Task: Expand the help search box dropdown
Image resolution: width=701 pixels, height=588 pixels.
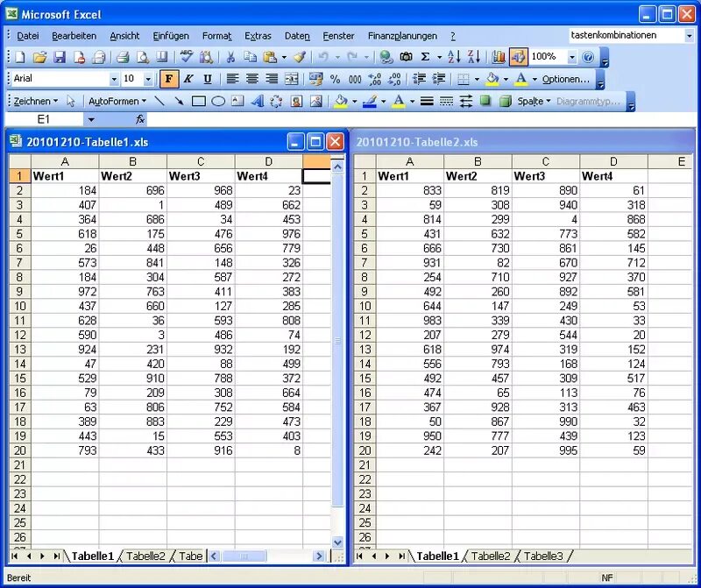Action: pos(690,36)
